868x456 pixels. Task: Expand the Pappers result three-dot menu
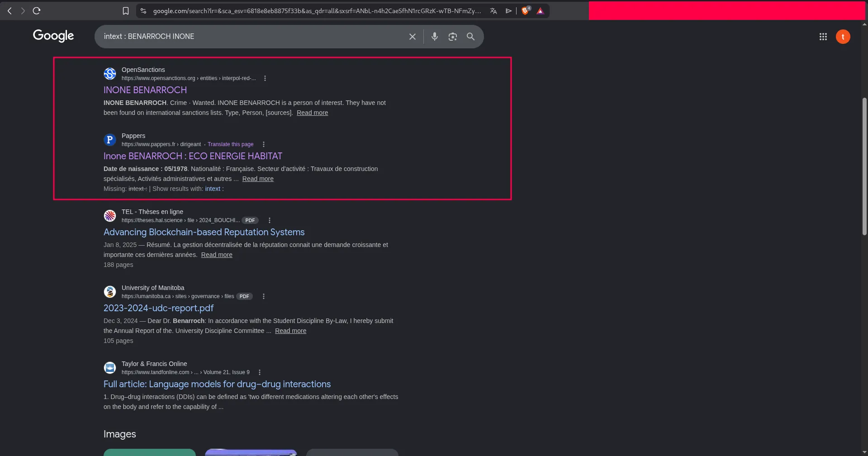(x=264, y=144)
